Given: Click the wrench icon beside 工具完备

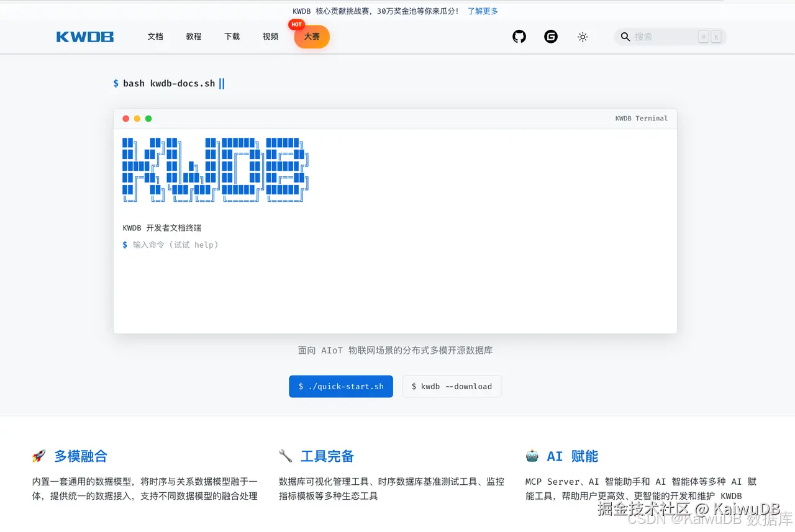Looking at the screenshot, I should [x=285, y=456].
